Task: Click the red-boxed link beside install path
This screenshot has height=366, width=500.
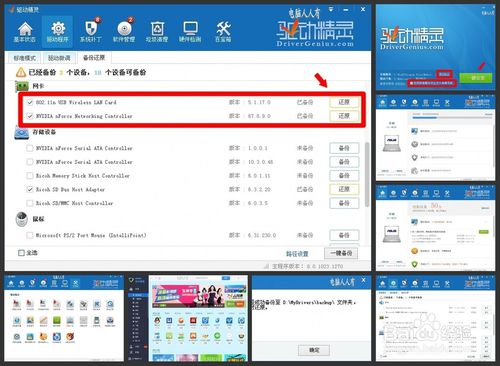Action: 445,74
